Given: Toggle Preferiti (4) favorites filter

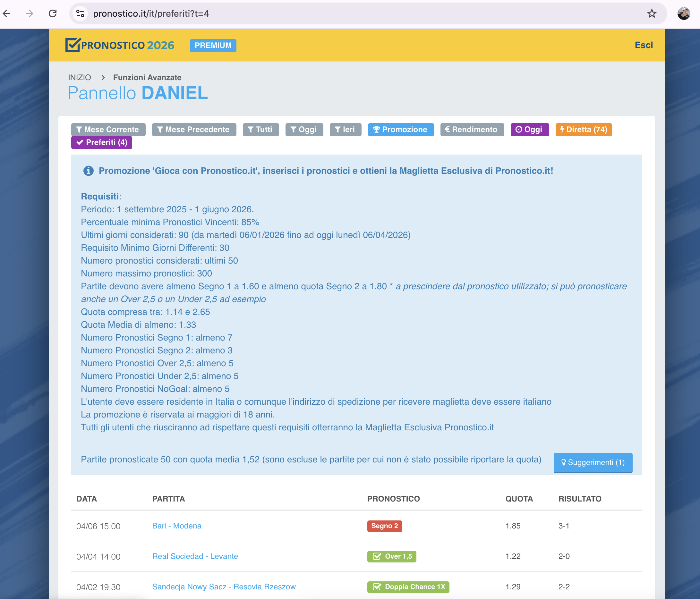Looking at the screenshot, I should point(101,142).
